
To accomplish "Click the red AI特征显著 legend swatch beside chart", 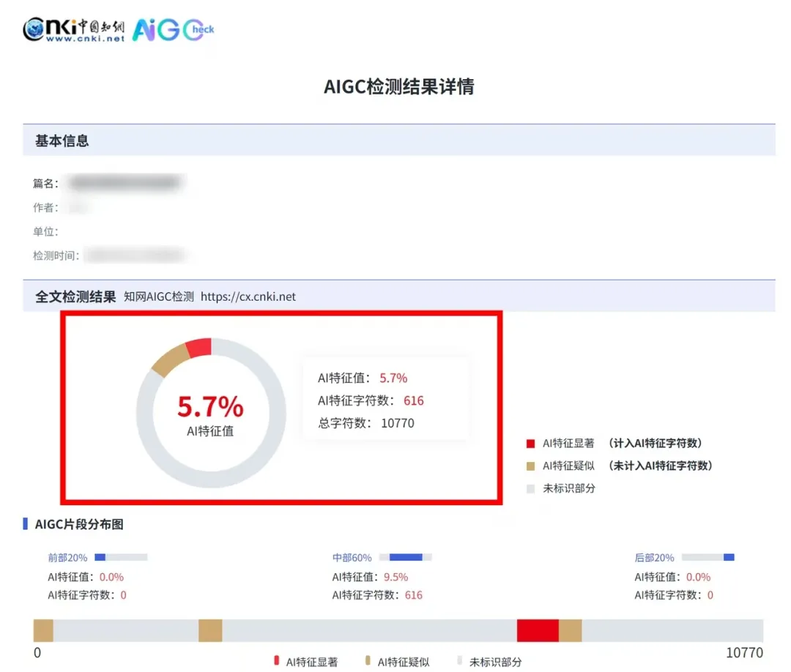I will pos(530,444).
